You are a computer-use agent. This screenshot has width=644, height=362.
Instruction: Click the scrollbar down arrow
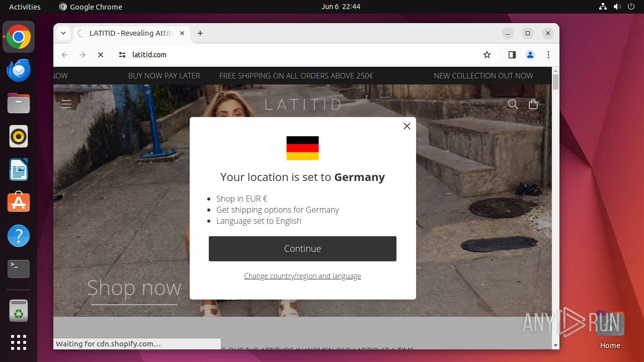click(x=555, y=345)
